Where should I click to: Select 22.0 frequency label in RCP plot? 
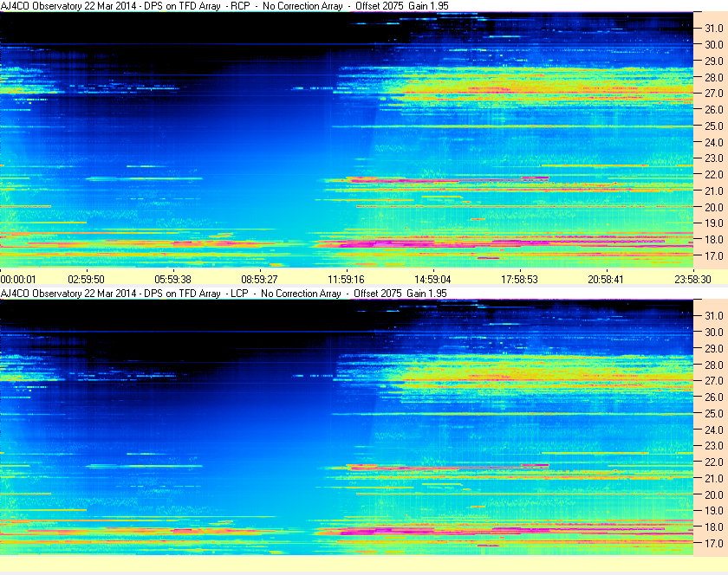tap(713, 175)
